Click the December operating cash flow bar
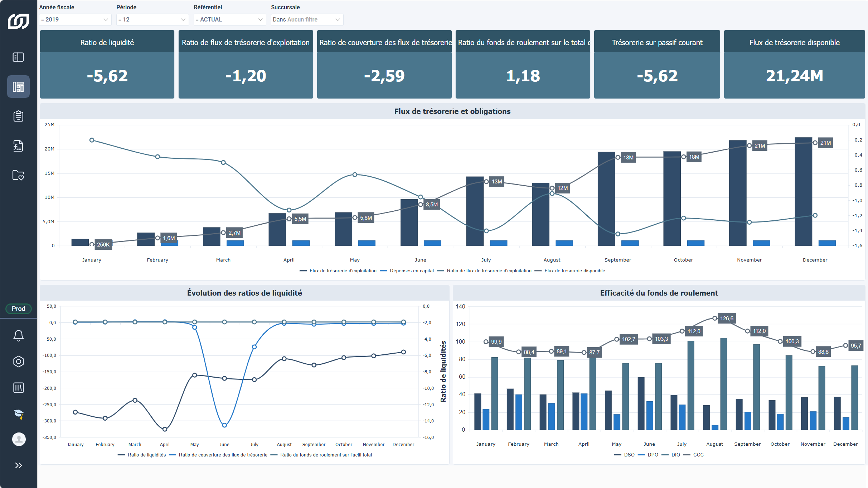The height and width of the screenshot is (488, 868). coord(804,191)
